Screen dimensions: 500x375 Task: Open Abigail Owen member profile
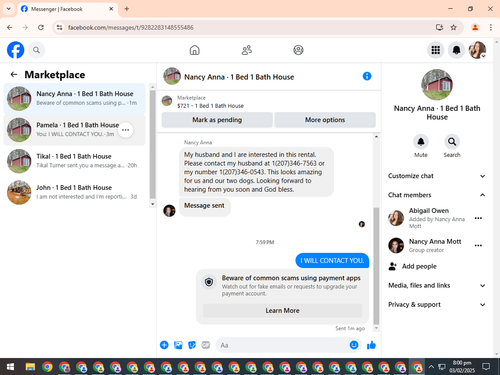pyautogui.click(x=428, y=211)
